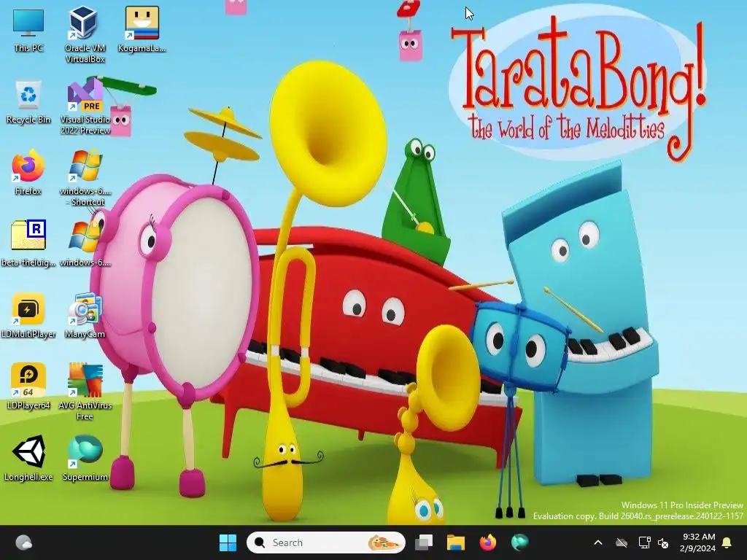Click the muted volume tray icon
The width and height of the screenshot is (747, 560).
tap(663, 542)
